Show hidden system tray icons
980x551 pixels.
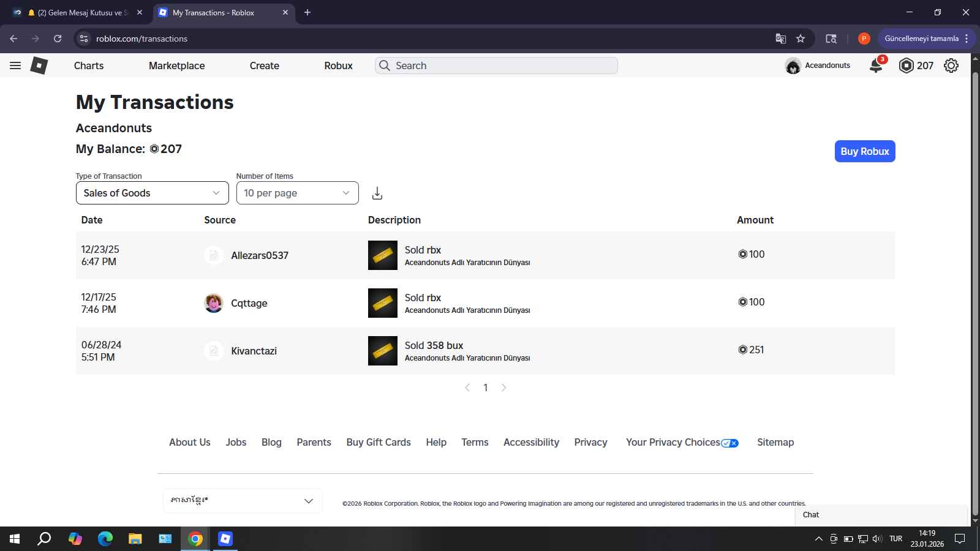(819, 539)
